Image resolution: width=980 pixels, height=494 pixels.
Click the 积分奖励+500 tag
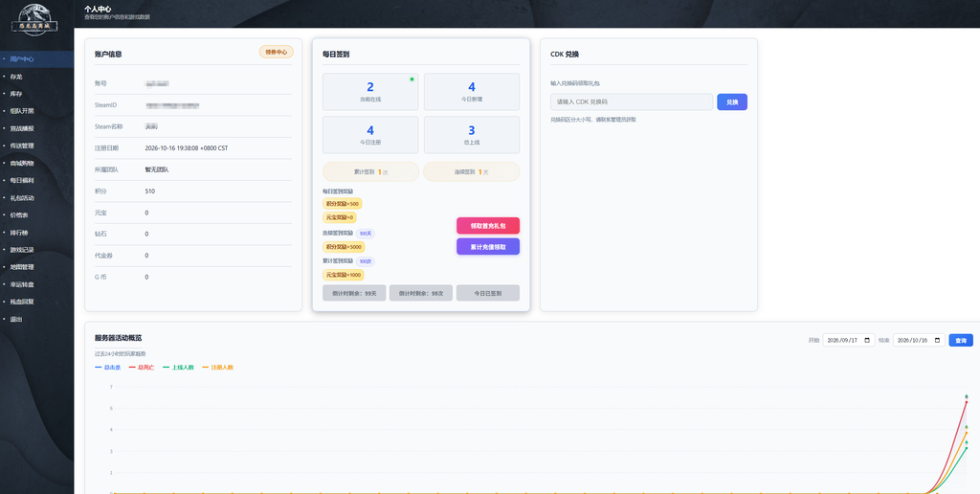click(x=343, y=204)
